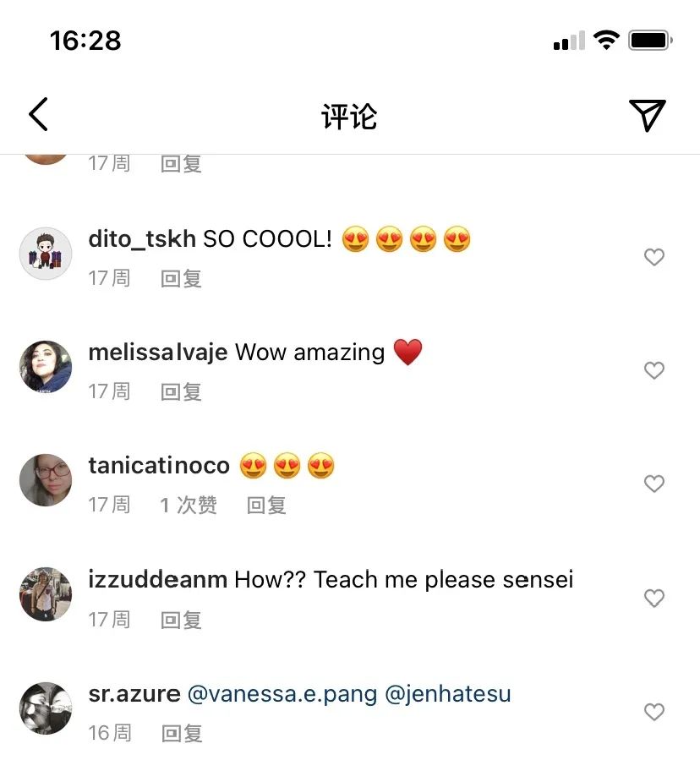Like sr.azure's comment heart icon

click(654, 712)
